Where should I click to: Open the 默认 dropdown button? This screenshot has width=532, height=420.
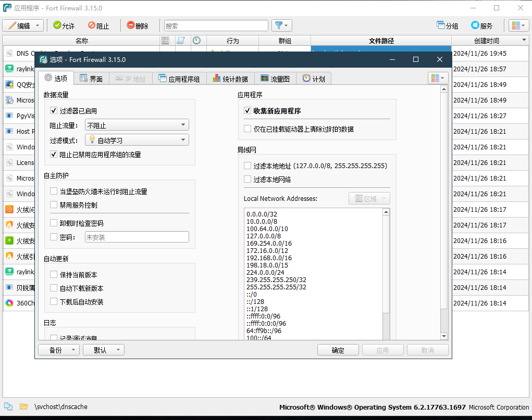104,350
